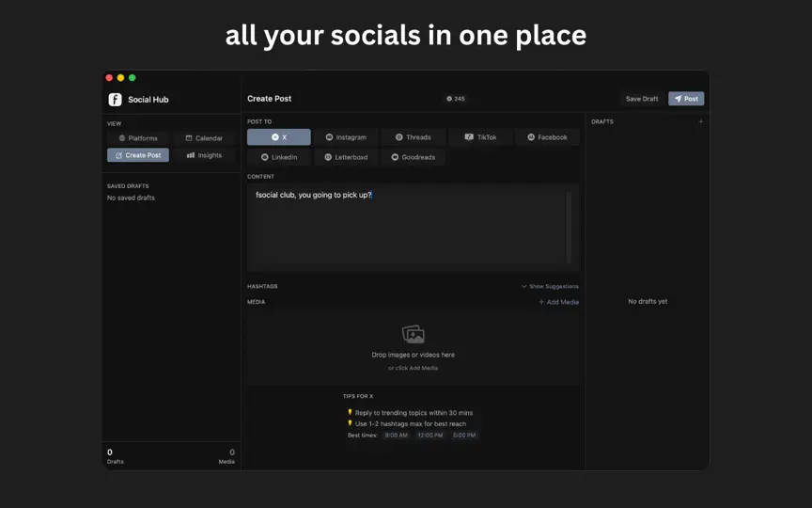The width and height of the screenshot is (812, 508).
Task: Click the Create Post header title
Action: pos(270,99)
